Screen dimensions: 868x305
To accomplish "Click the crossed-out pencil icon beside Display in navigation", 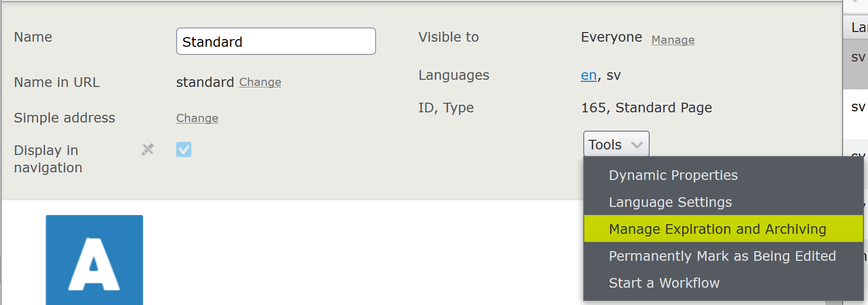I will (x=148, y=149).
